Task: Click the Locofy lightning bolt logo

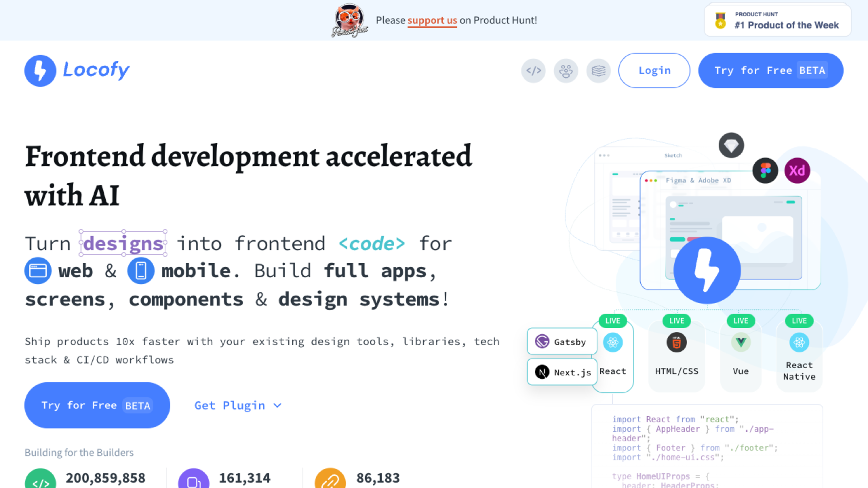Action: [40, 70]
